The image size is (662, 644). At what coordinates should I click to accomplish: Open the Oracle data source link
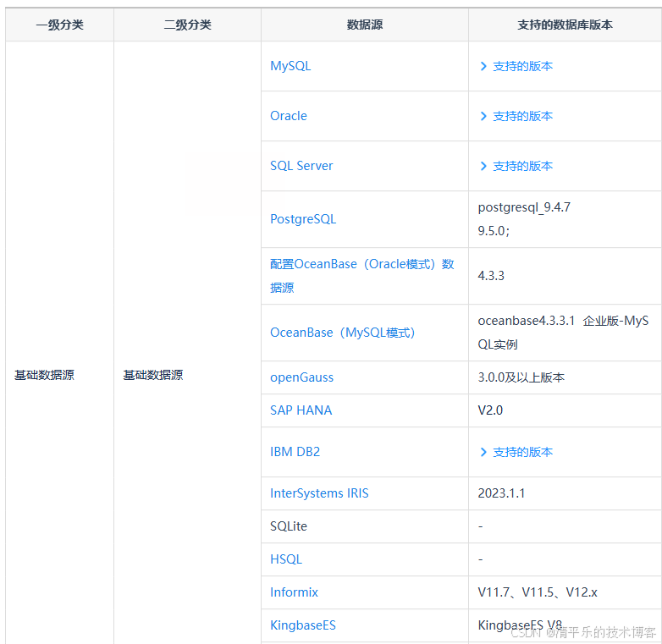[289, 116]
